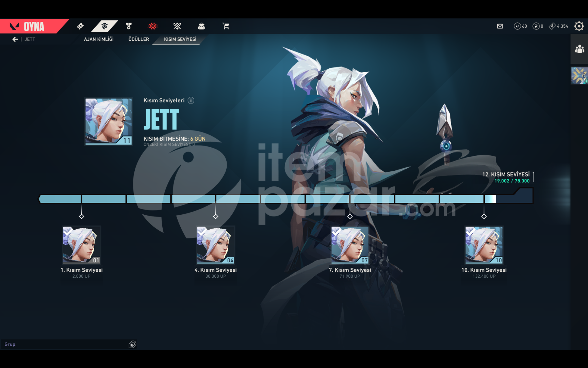This screenshot has width=588, height=368.
Task: Click the Jett level progress bar
Action: coord(285,199)
